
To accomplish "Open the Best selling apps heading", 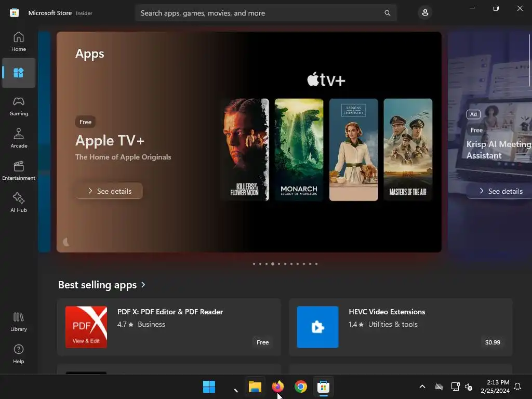I will [x=97, y=285].
